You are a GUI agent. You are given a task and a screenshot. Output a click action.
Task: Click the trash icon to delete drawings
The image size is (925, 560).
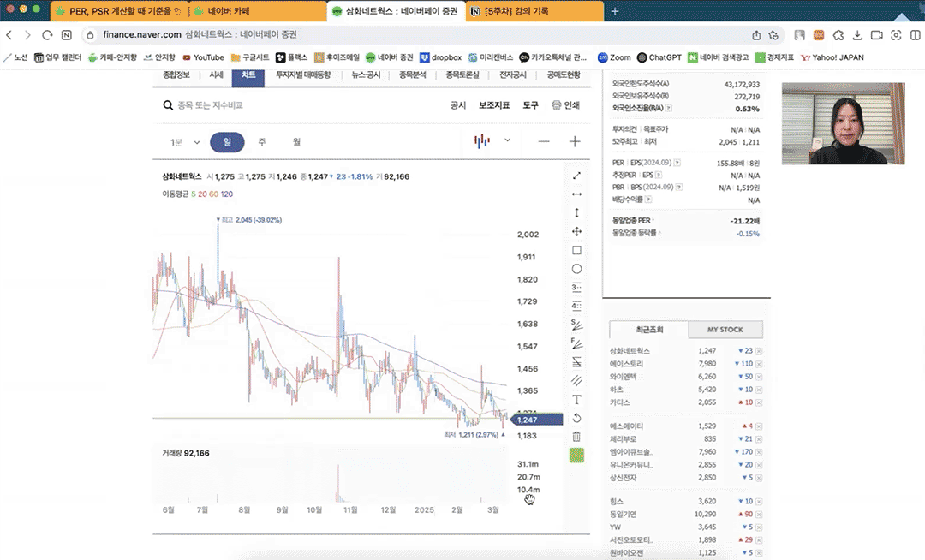pyautogui.click(x=576, y=436)
